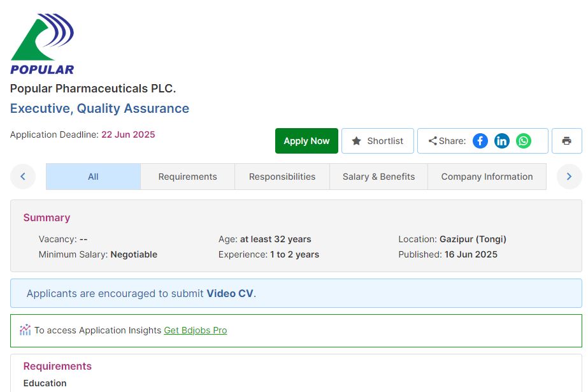
Task: Click the Popular Pharmaceuticals PLC. company name
Action: [93, 89]
